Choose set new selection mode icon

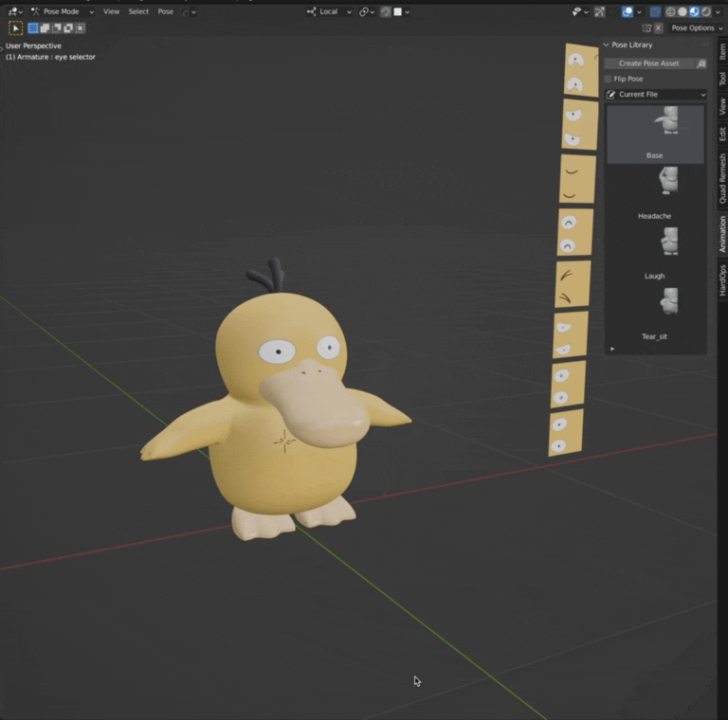(33, 28)
